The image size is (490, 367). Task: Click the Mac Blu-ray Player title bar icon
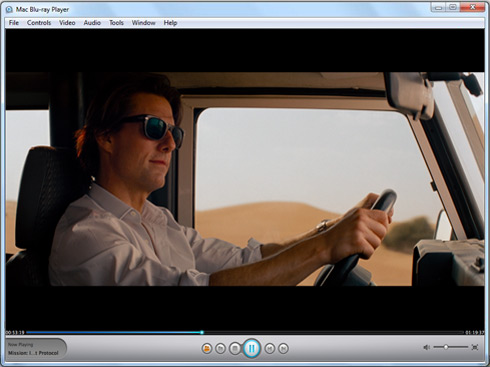point(9,10)
